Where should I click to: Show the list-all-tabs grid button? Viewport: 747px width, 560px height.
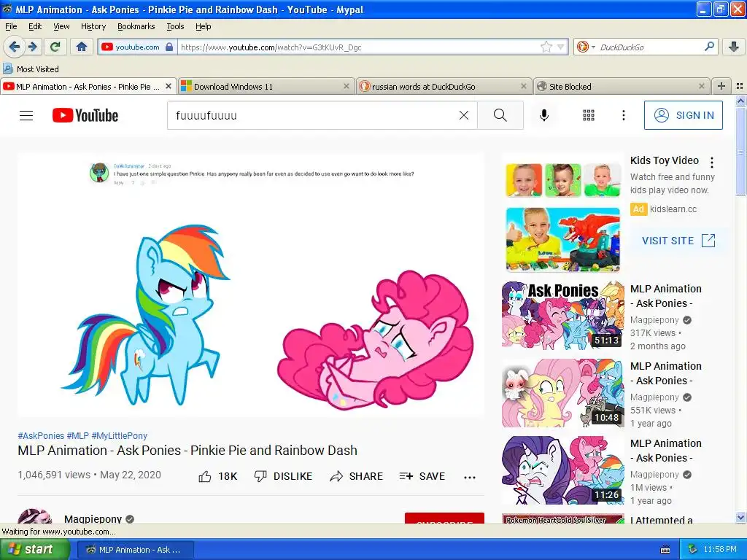point(740,86)
